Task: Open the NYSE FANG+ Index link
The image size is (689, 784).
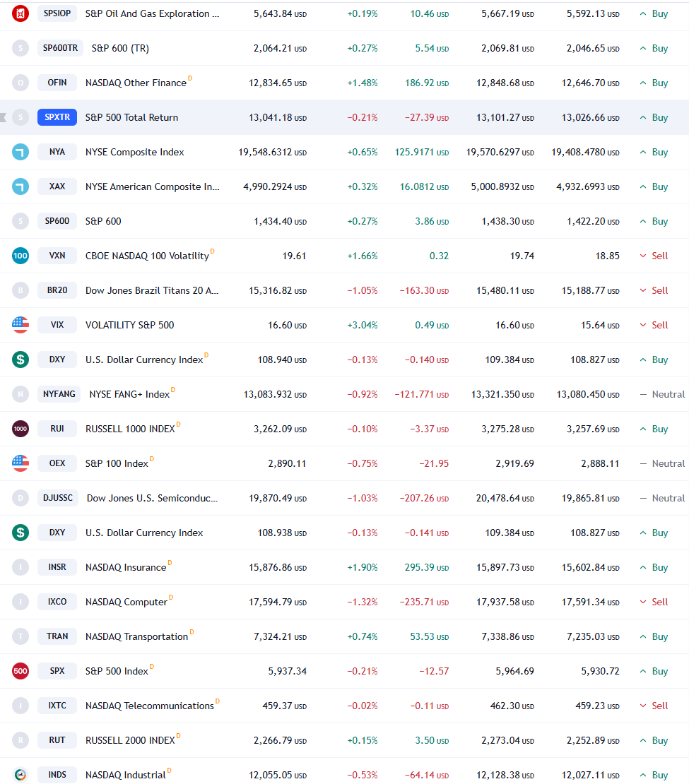Action: tap(129, 395)
